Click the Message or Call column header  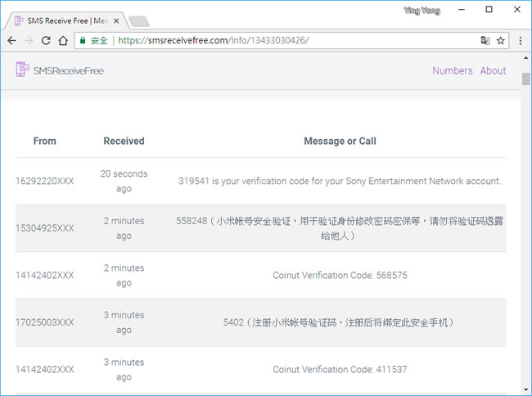click(x=340, y=141)
